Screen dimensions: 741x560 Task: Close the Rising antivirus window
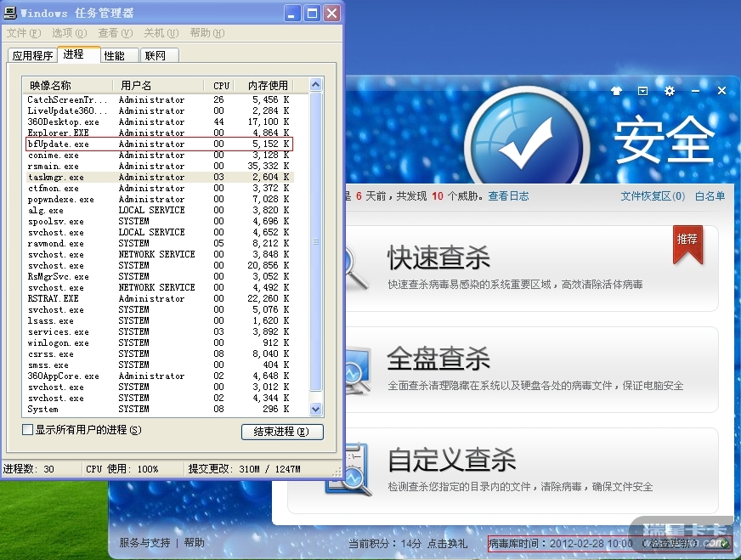[x=721, y=91]
